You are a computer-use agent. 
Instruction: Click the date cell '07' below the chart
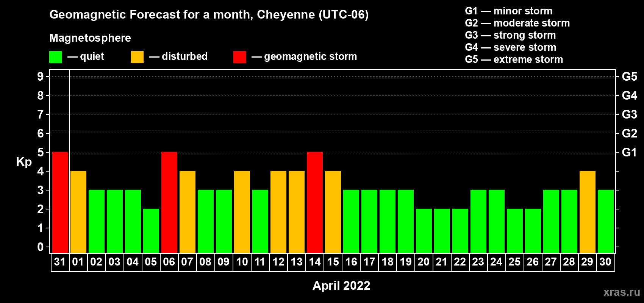[187, 262]
